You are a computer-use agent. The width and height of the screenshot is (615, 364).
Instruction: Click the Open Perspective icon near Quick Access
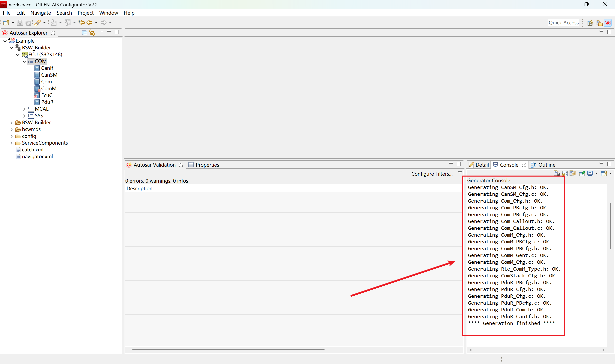(590, 23)
